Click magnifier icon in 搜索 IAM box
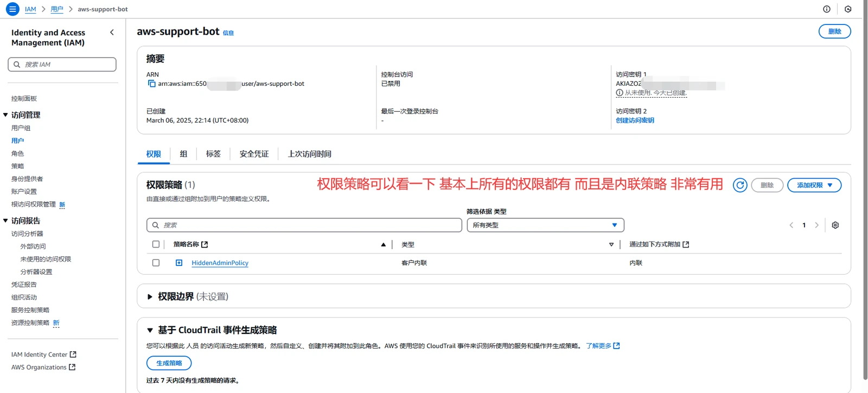 (17, 65)
